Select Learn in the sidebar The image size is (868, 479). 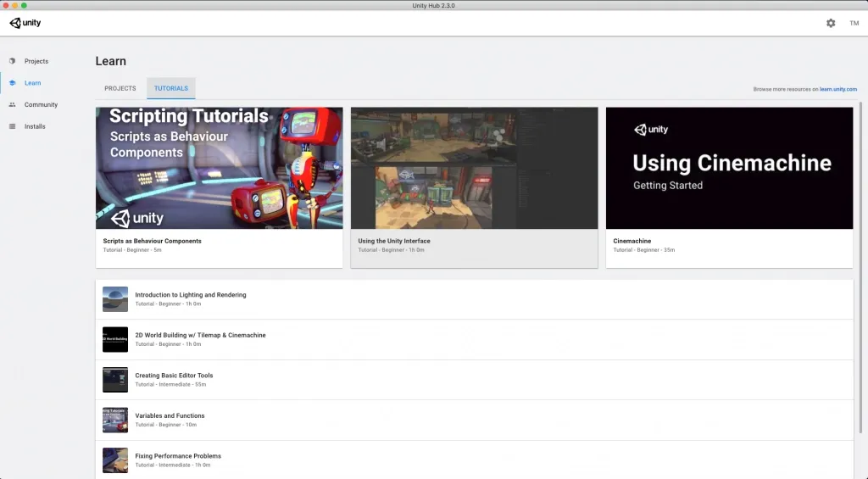pos(33,83)
